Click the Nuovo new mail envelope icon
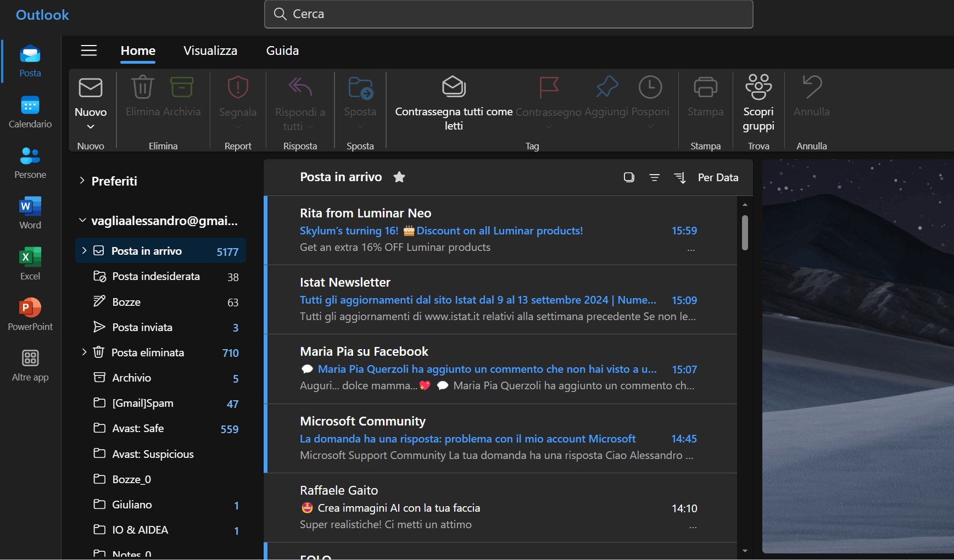The width and height of the screenshot is (954, 560). 91,88
